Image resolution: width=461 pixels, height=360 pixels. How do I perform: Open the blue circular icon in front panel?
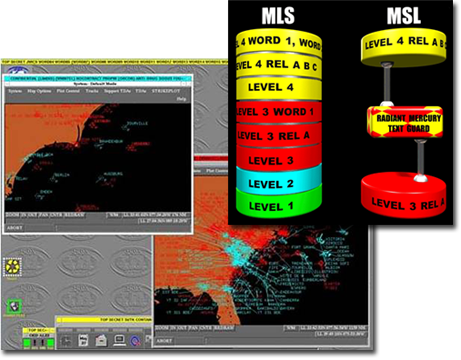tap(135, 340)
